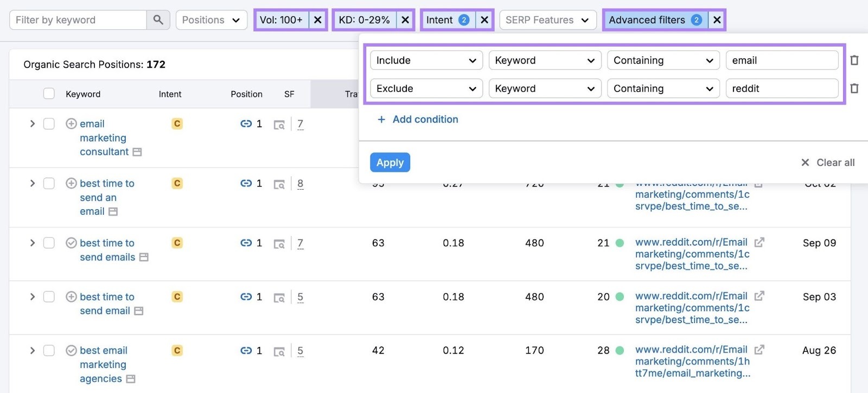Remove the KD: 0-29% filter
Image resolution: width=868 pixels, height=393 pixels.
pyautogui.click(x=405, y=20)
